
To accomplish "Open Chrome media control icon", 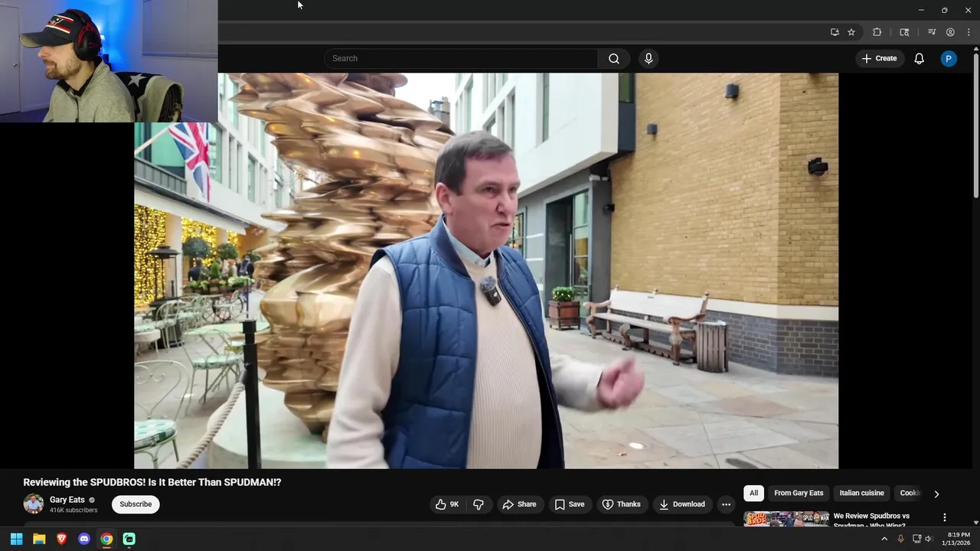I will pos(932,32).
